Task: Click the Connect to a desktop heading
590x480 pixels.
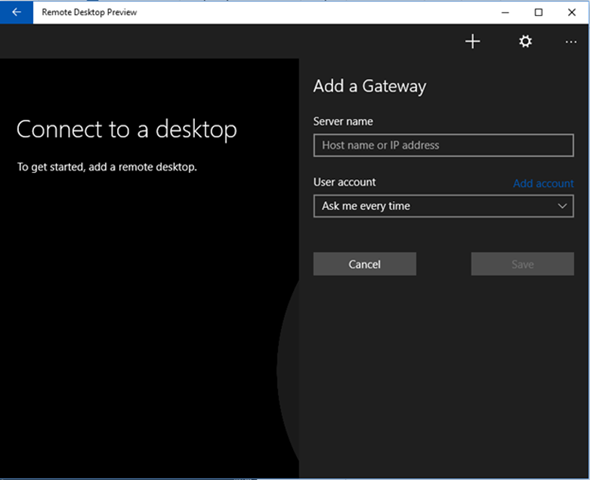Action: 127,129
